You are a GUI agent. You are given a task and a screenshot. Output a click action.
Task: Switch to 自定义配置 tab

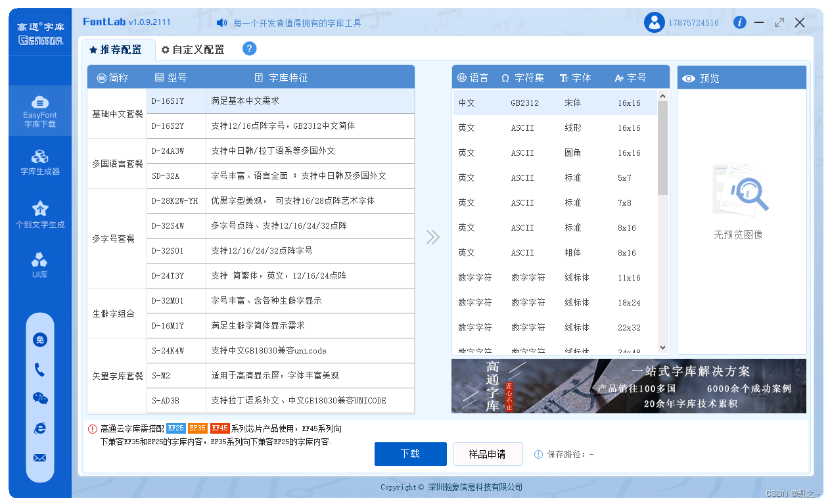pyautogui.click(x=193, y=50)
